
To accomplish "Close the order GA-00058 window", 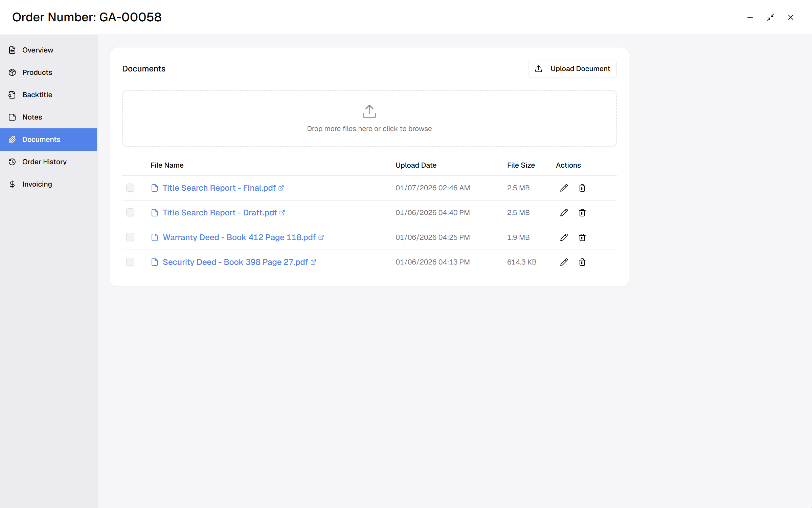I will pos(791,17).
